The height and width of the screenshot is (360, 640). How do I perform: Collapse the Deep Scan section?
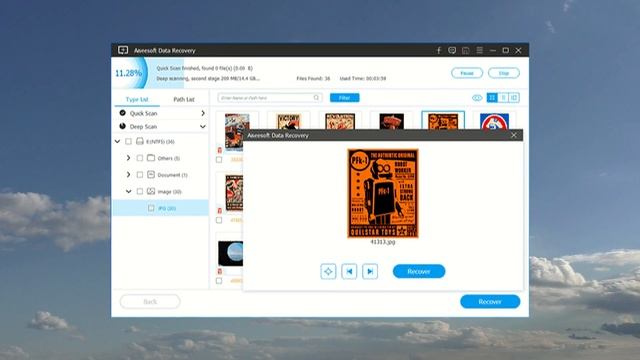[x=202, y=127]
